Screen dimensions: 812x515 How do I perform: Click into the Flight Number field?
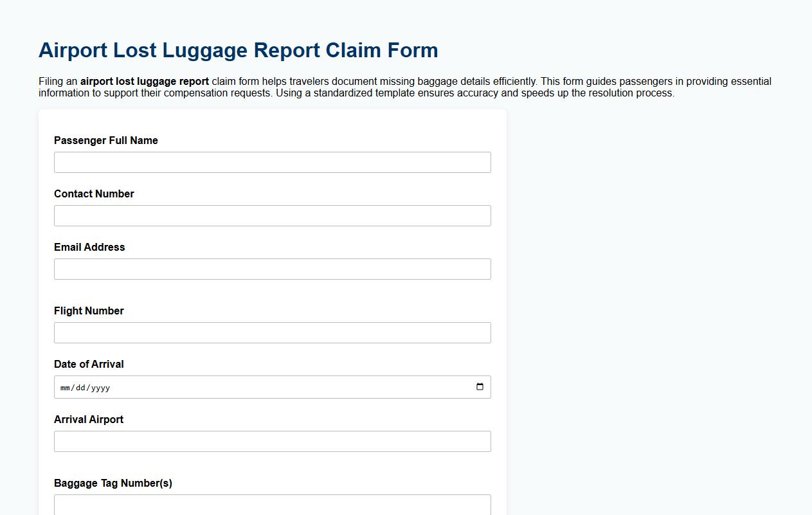(272, 332)
